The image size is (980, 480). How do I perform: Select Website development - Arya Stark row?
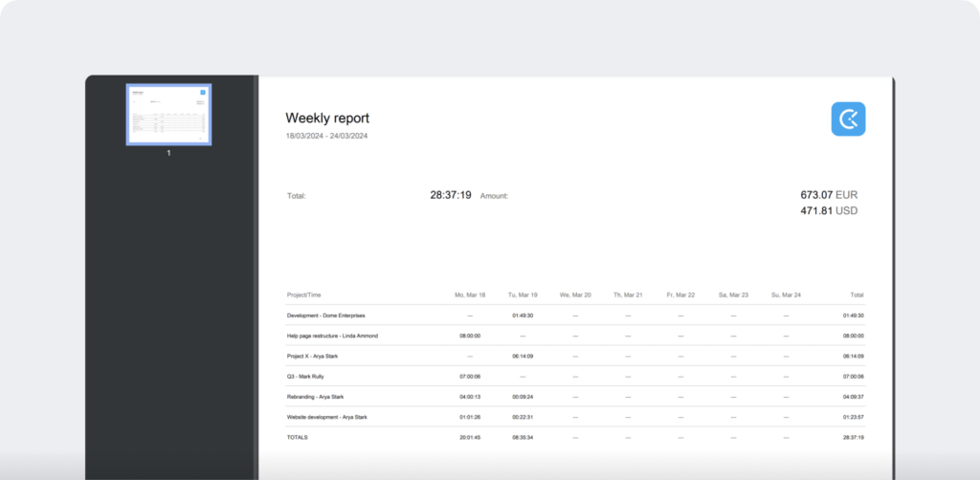click(x=326, y=417)
